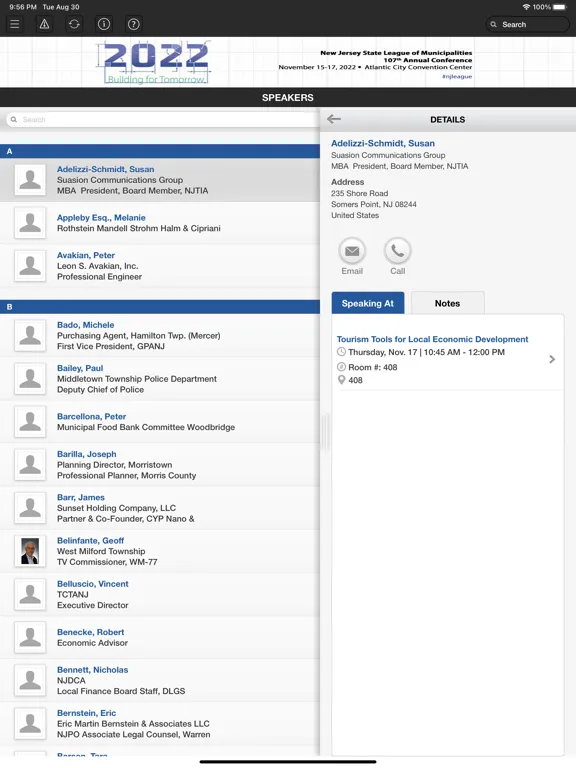
Task: Click the Adelizzi-Schmidt, Susan details heading
Action: (x=383, y=144)
